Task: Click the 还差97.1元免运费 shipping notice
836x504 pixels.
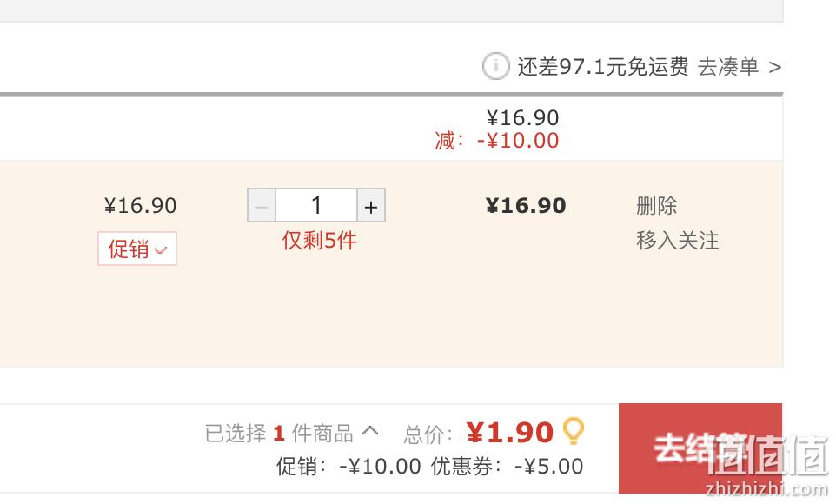Action: click(603, 67)
